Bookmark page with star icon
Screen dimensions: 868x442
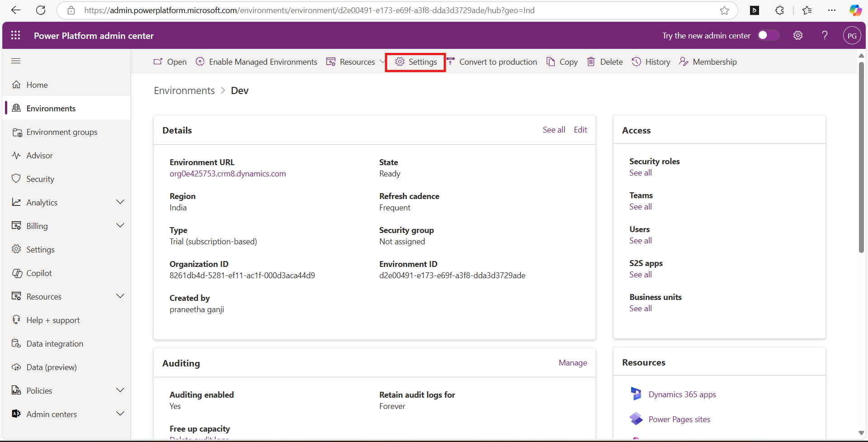[x=724, y=10]
